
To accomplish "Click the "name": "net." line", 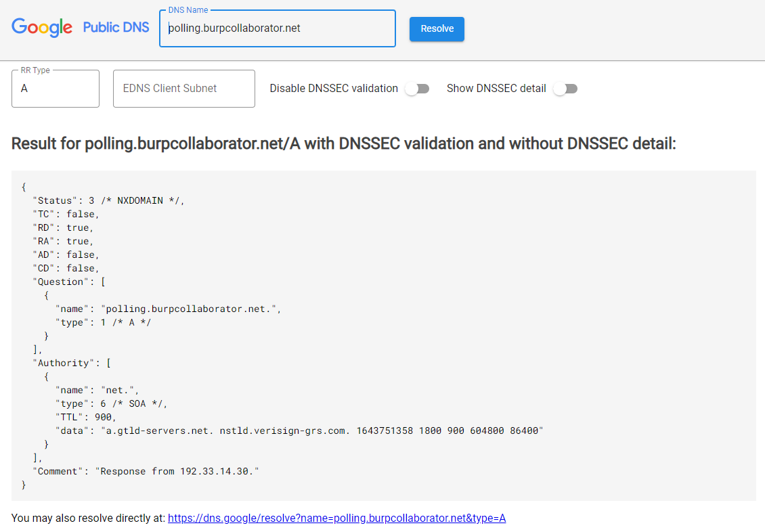I will coord(97,390).
